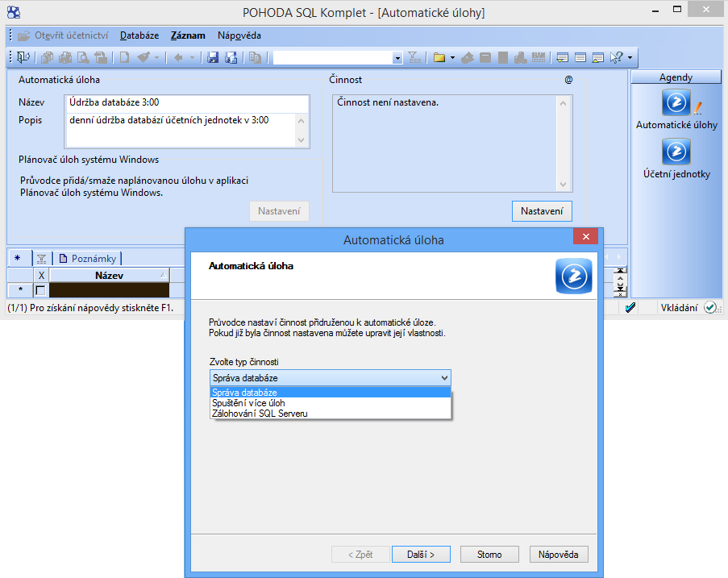Click the plain list panel toolbar icon
The height and width of the screenshot is (578, 728).
click(x=580, y=57)
